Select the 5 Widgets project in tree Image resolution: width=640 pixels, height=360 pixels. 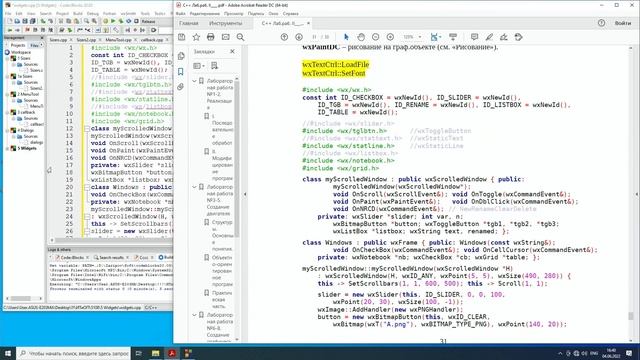tap(27, 148)
